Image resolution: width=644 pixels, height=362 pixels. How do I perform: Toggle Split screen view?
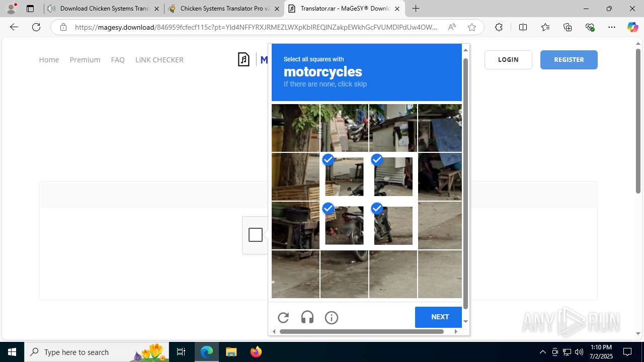(523, 27)
